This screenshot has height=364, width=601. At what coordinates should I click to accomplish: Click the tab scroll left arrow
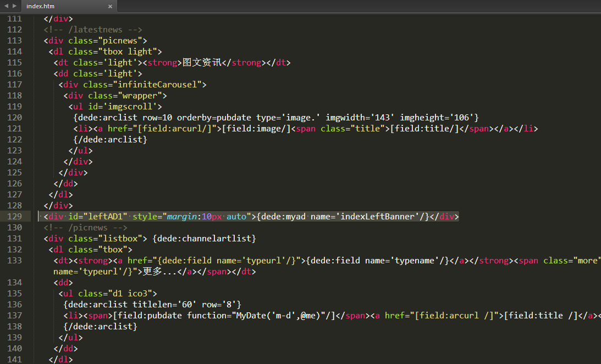pos(6,5)
